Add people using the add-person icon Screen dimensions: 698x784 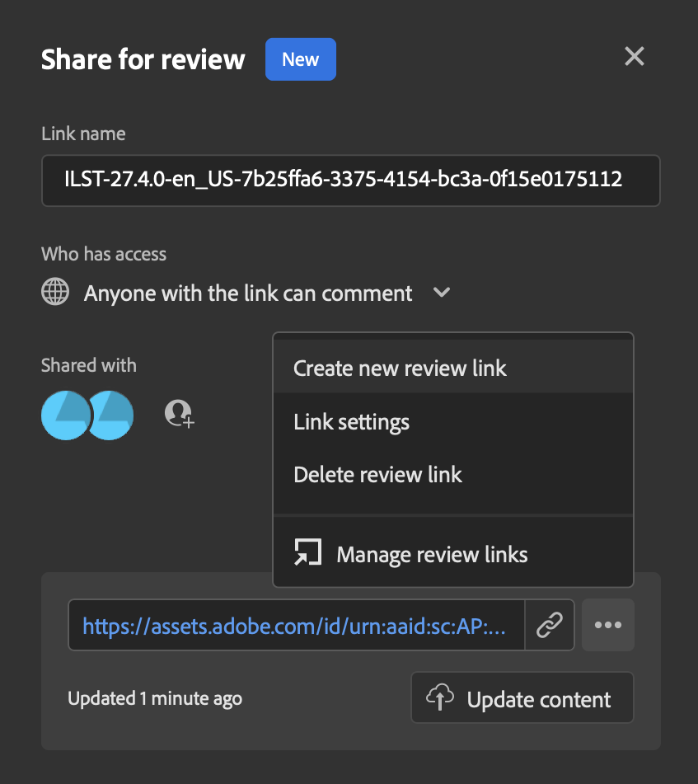(178, 415)
